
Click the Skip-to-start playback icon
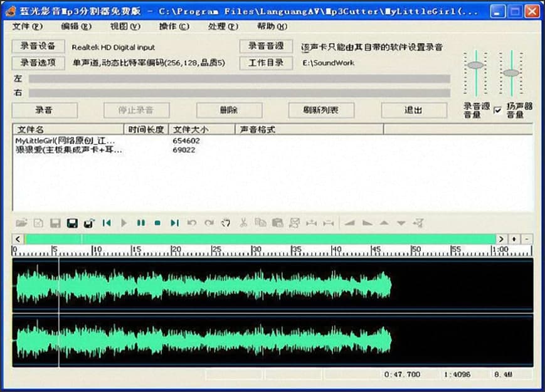[107, 223]
